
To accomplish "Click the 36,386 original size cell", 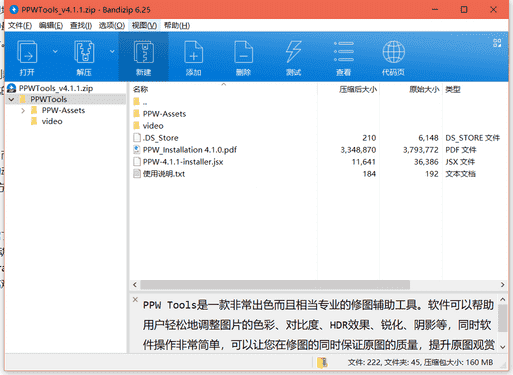I will [x=426, y=162].
